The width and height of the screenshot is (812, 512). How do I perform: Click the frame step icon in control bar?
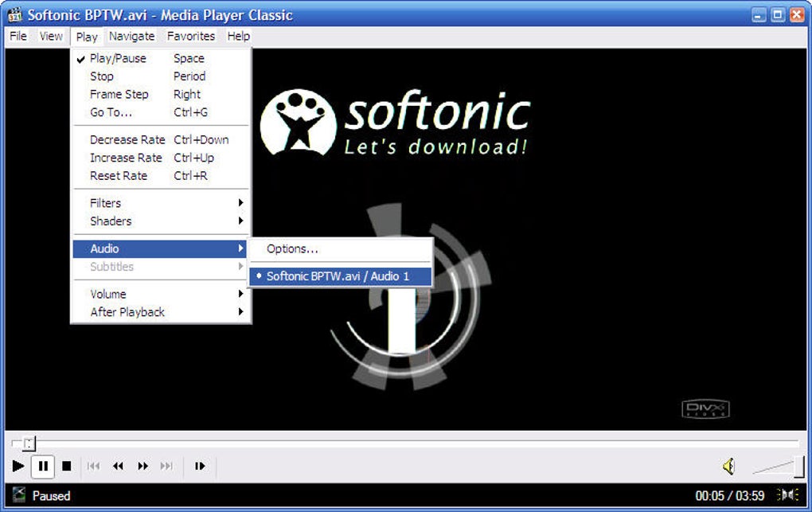200,466
